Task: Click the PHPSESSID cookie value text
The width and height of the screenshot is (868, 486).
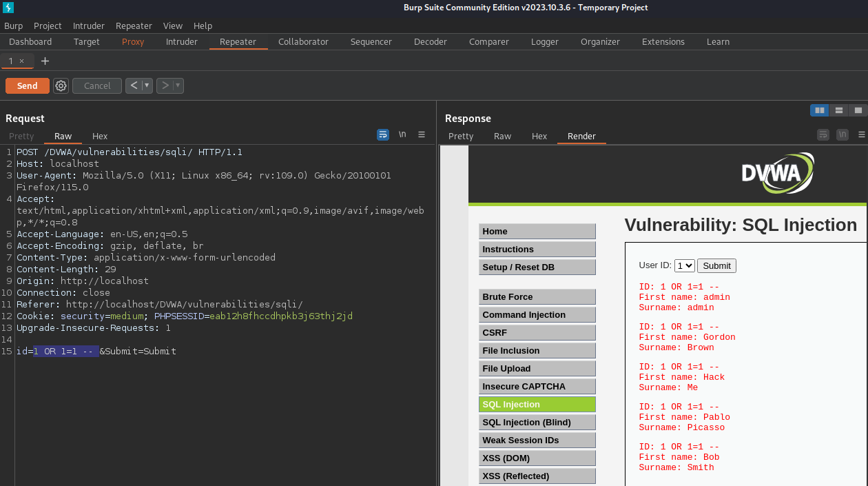Action: pyautogui.click(x=281, y=316)
